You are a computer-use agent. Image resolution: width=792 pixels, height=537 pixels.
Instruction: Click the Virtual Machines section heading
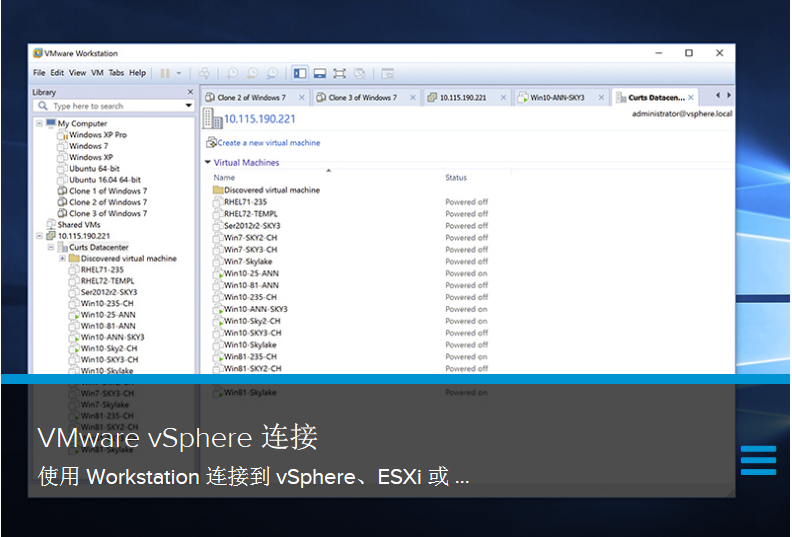click(246, 162)
